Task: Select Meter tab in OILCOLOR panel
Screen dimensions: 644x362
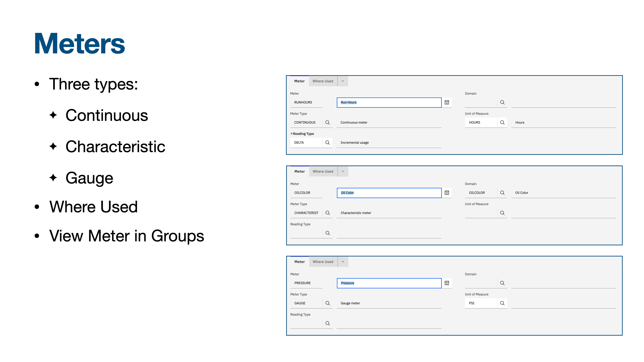Action: pyautogui.click(x=300, y=171)
